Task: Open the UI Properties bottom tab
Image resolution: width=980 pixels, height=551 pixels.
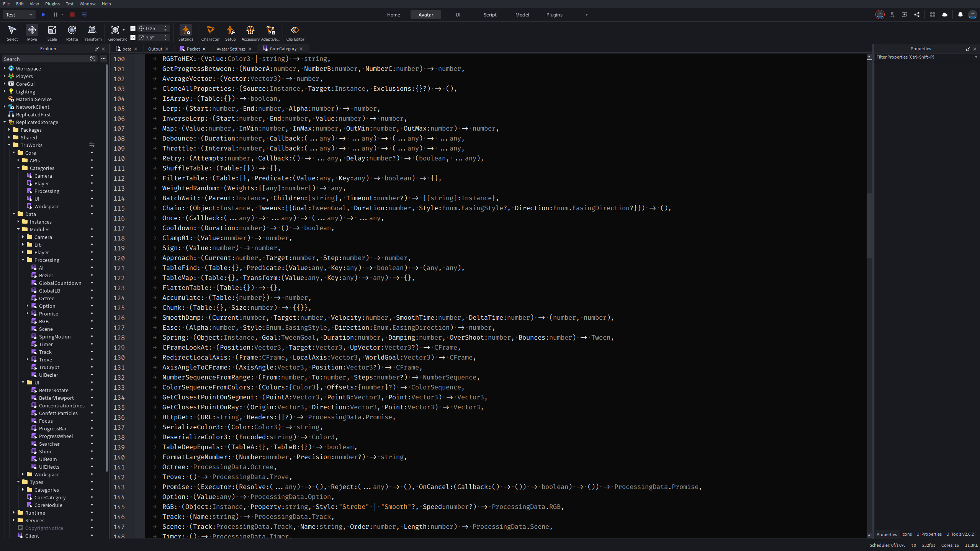Action: [929, 534]
